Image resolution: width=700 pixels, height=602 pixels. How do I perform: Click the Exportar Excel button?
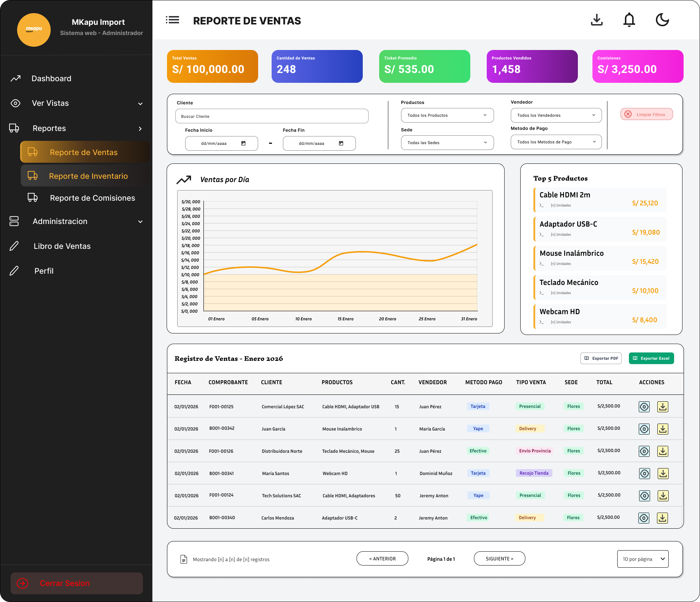[651, 358]
